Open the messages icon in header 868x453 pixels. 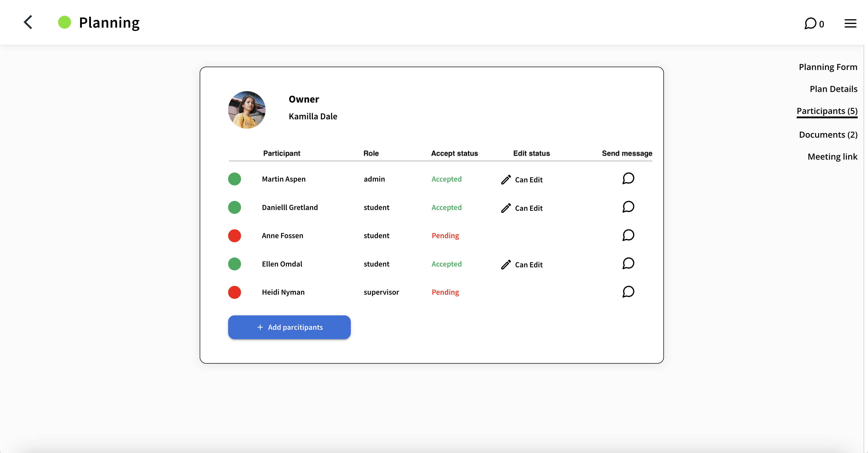810,24
